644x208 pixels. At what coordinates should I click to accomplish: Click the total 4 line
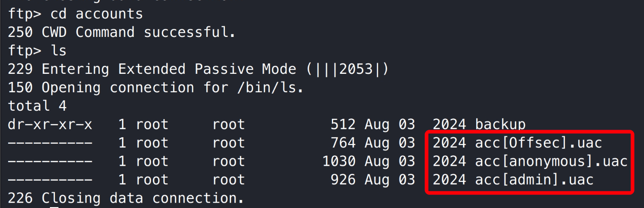click(37, 106)
